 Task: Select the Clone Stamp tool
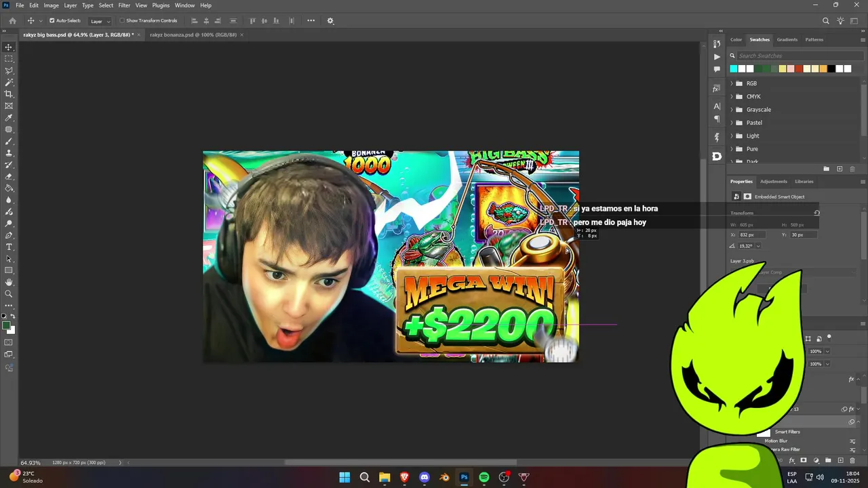(x=9, y=153)
